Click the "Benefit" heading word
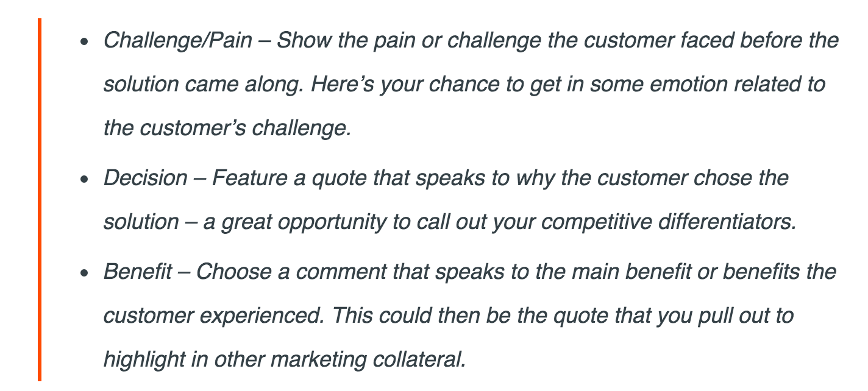 138,272
